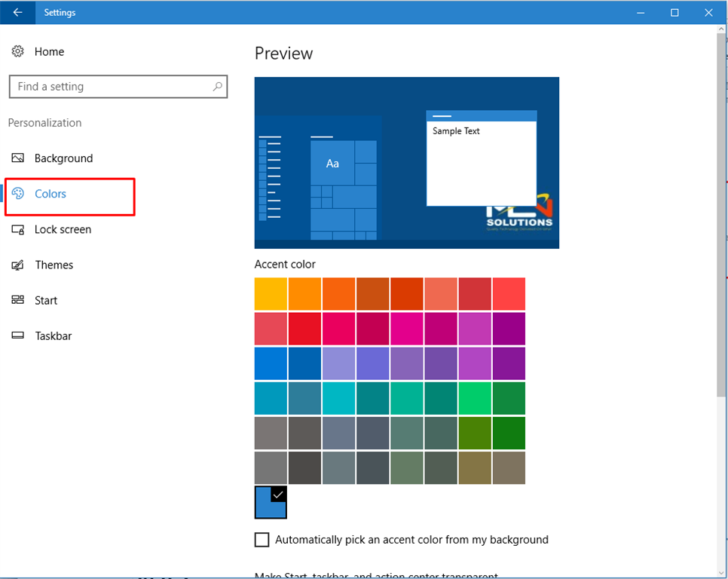Choose the bright green swatch in fourth row
This screenshot has height=579, width=728.
click(x=475, y=398)
